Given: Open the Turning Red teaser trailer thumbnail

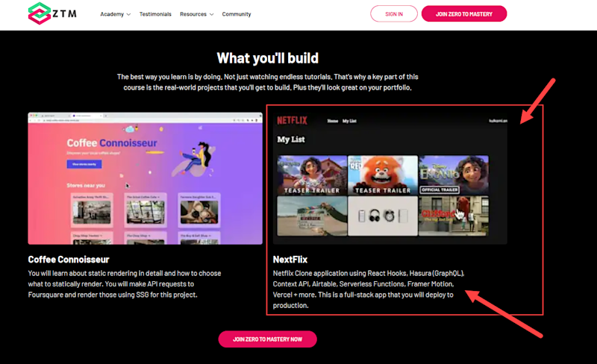Looking at the screenshot, I should click(383, 175).
